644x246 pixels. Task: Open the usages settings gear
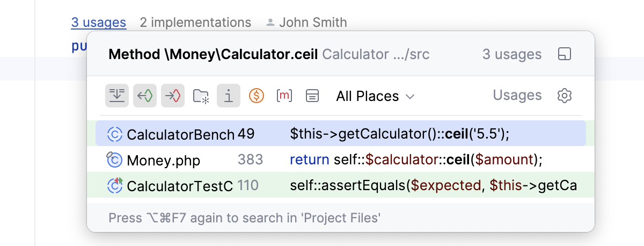tap(565, 96)
